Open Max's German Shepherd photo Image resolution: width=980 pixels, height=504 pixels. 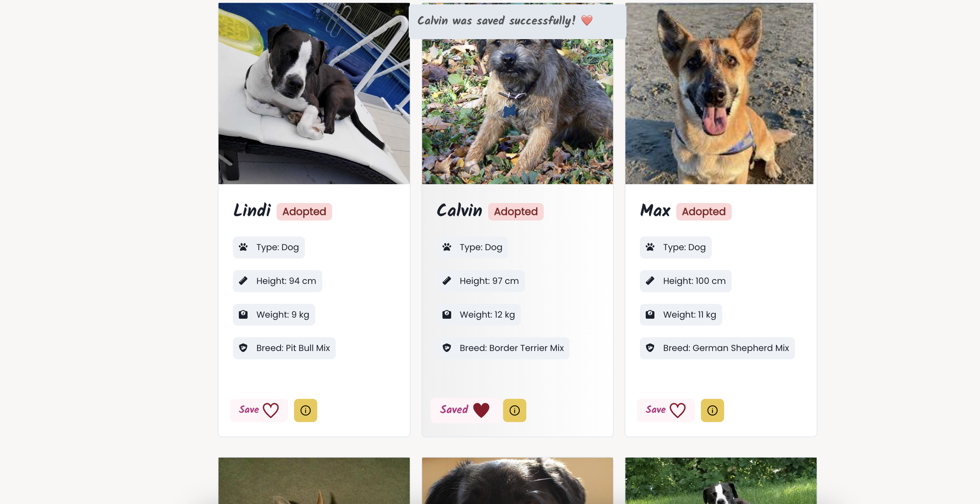pos(719,94)
